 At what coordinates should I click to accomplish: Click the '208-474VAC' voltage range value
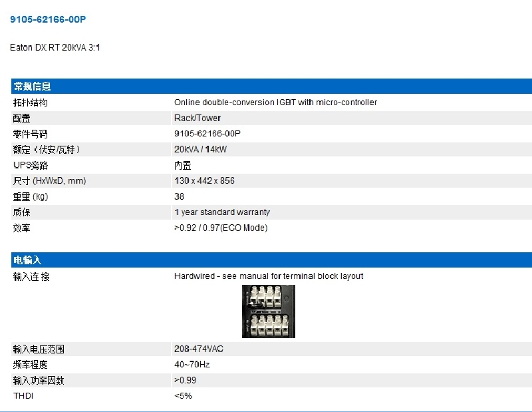[x=199, y=349]
